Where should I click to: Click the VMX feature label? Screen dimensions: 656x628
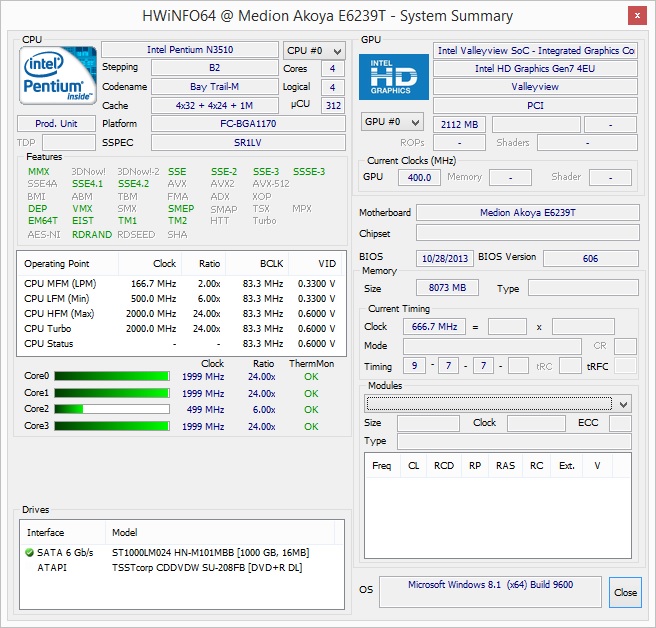(x=82, y=208)
